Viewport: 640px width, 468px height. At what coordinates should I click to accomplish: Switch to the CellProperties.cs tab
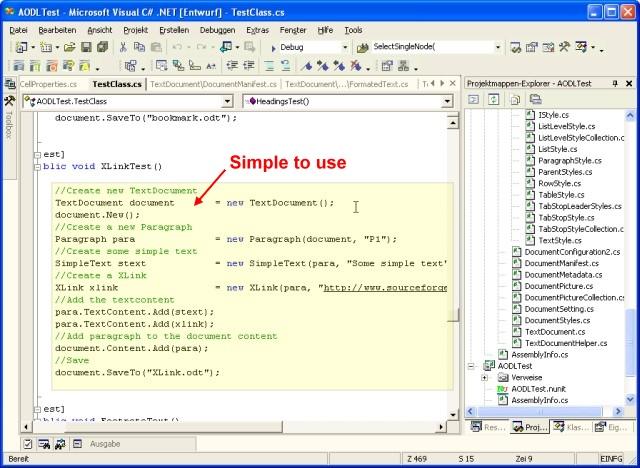tap(46, 84)
